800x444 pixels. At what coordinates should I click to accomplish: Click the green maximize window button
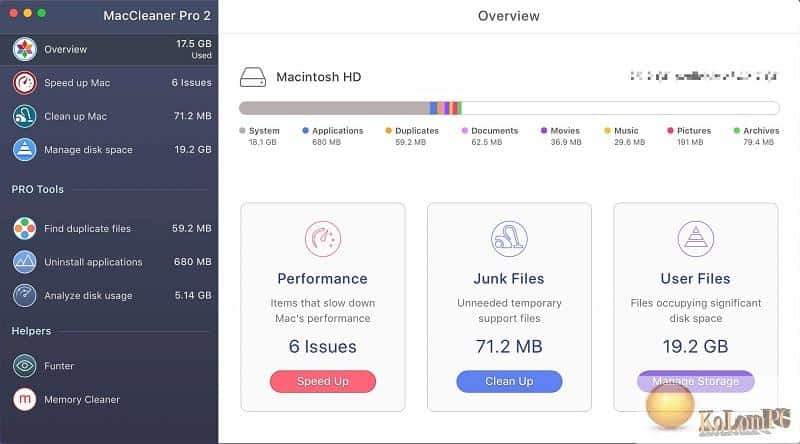(42, 13)
